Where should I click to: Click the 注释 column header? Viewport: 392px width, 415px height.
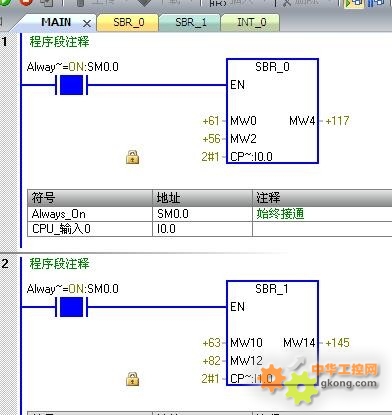322,198
